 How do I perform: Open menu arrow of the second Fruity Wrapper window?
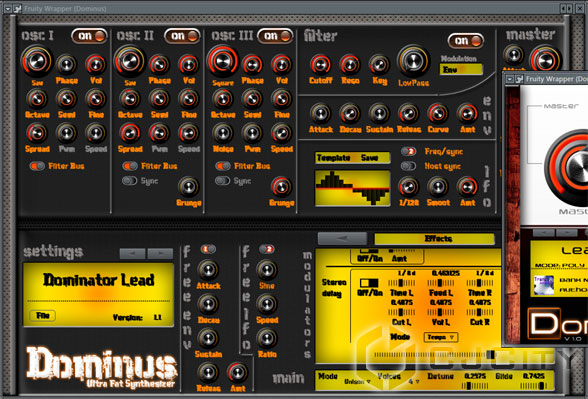509,79
